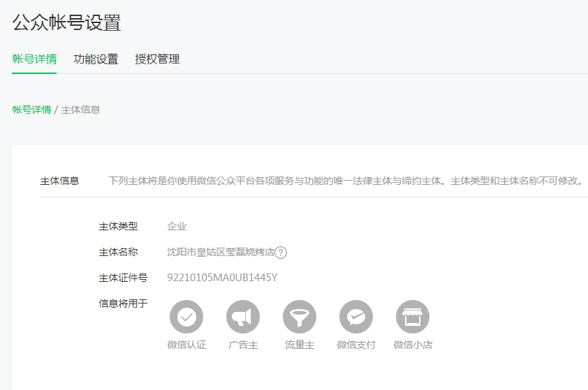
Task: Click the 主体名称 field label
Action: tap(118, 252)
